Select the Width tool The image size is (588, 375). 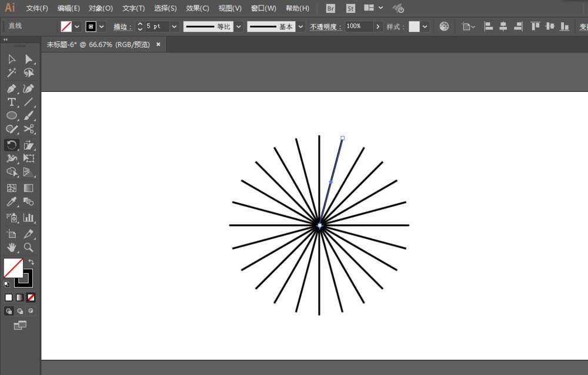[12, 158]
